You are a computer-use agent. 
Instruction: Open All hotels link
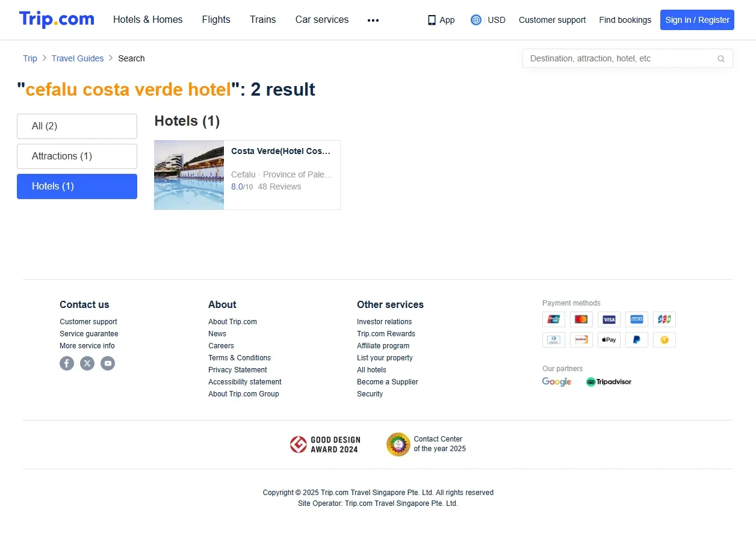(x=371, y=370)
